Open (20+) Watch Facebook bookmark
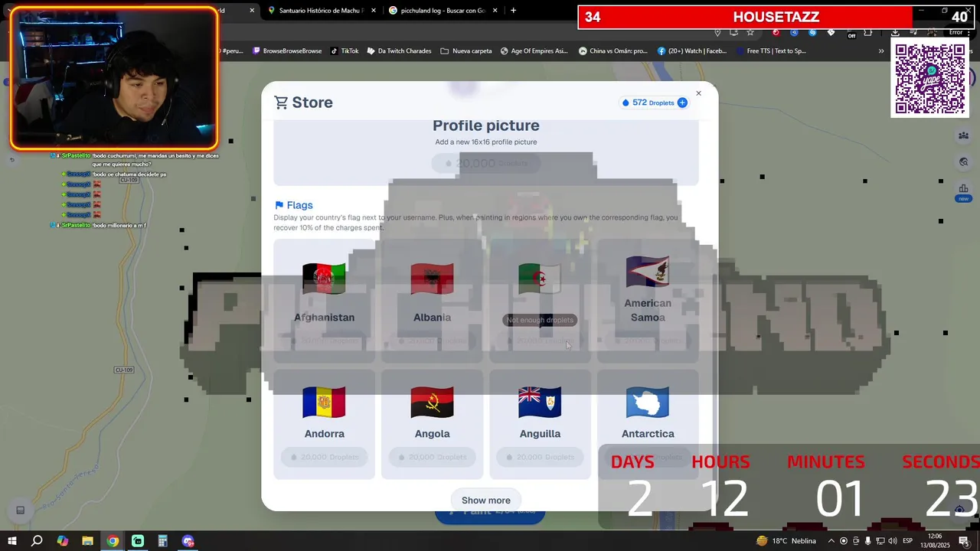Viewport: 980px width, 551px height. (691, 51)
